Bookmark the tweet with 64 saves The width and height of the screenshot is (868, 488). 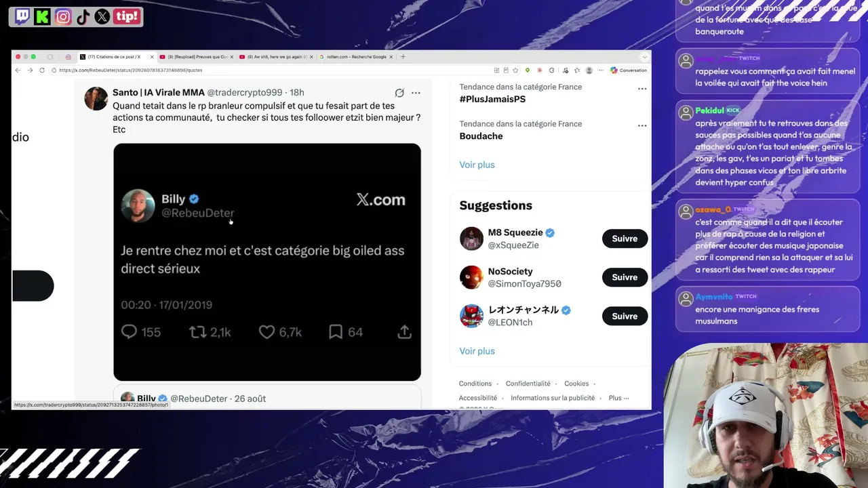point(335,331)
